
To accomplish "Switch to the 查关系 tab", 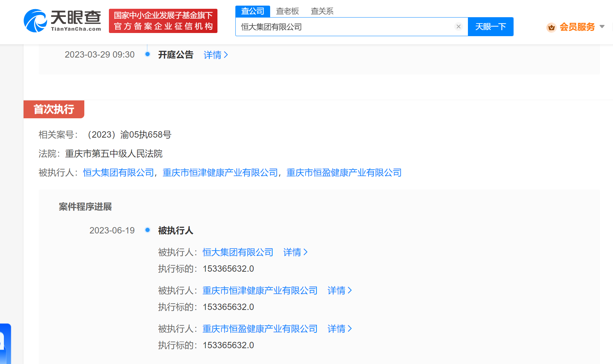I will pyautogui.click(x=322, y=11).
